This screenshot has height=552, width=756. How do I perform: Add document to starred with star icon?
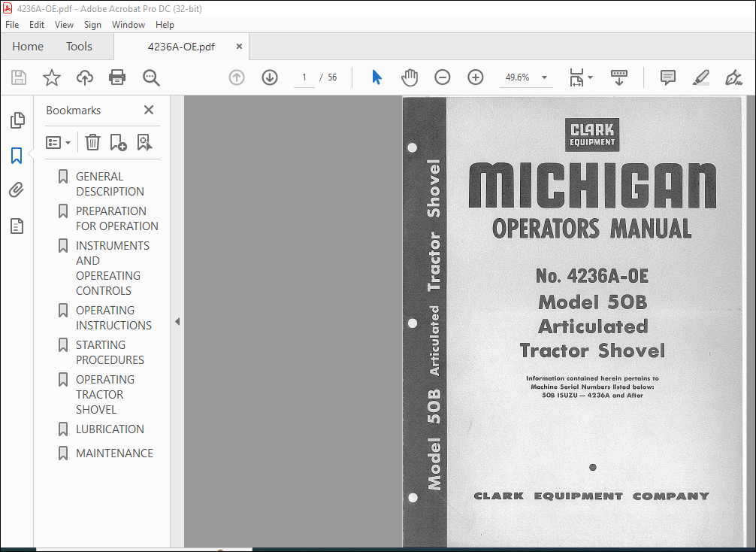[52, 77]
